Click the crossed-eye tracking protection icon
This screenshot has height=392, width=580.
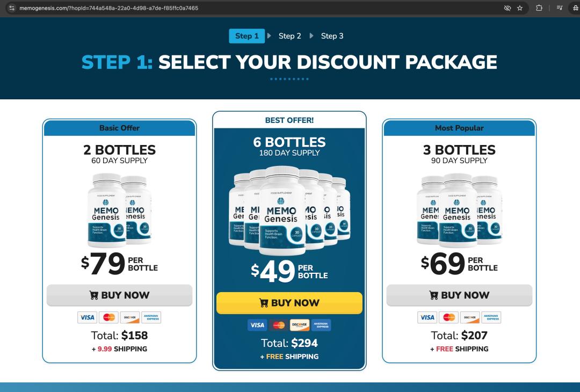(x=507, y=8)
